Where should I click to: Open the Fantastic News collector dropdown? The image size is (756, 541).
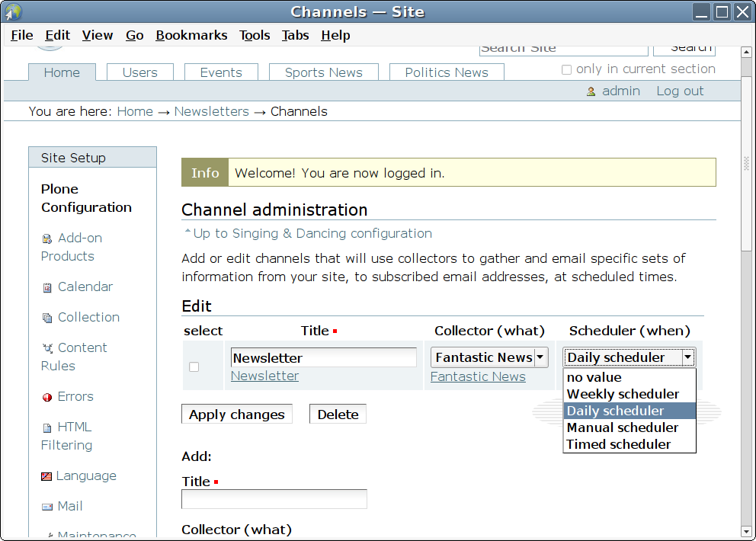coord(489,357)
